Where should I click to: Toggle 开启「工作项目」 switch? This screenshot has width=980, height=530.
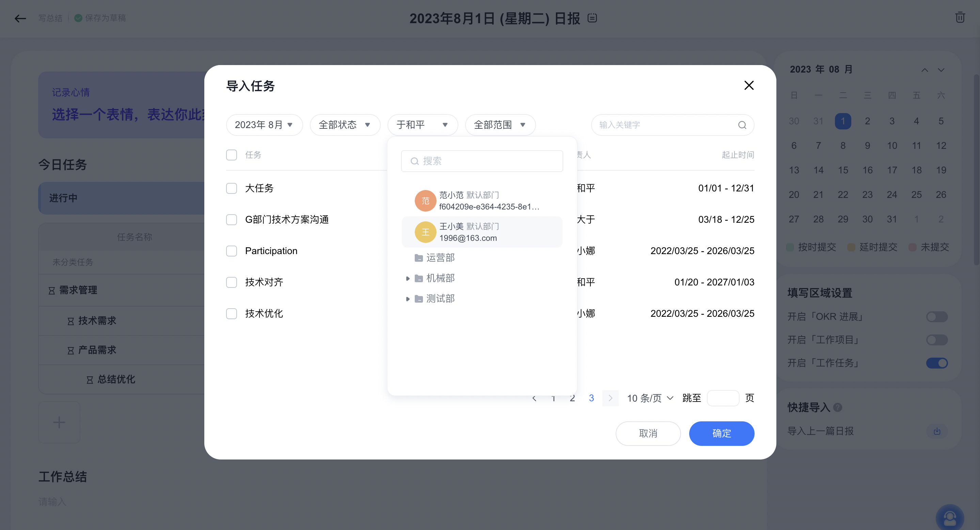937,340
